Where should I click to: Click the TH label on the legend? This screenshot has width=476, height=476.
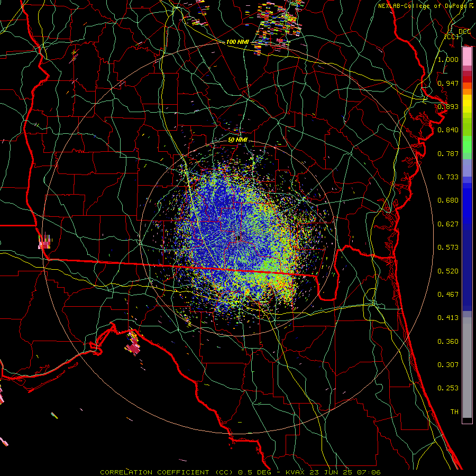tap(454, 412)
